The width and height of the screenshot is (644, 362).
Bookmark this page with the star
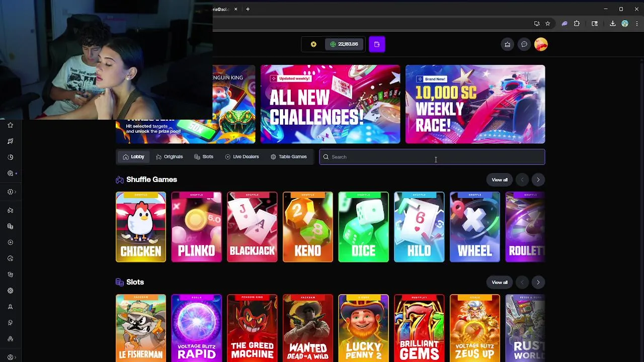[x=548, y=24]
